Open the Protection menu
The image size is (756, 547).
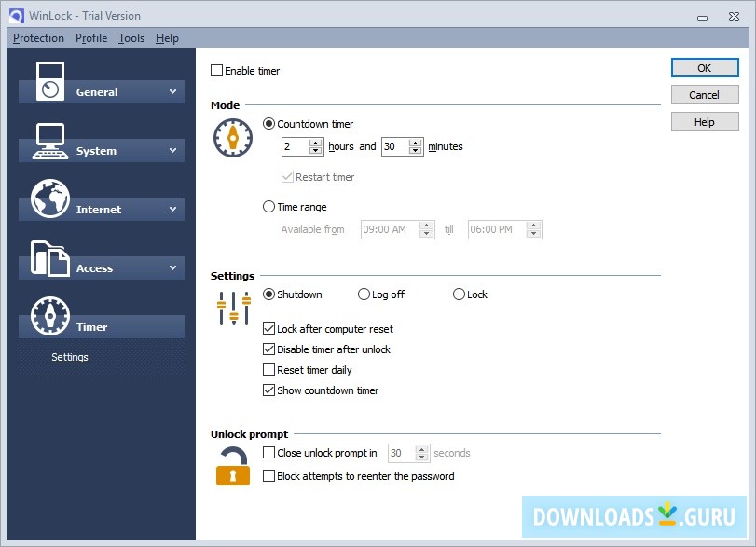[38, 38]
